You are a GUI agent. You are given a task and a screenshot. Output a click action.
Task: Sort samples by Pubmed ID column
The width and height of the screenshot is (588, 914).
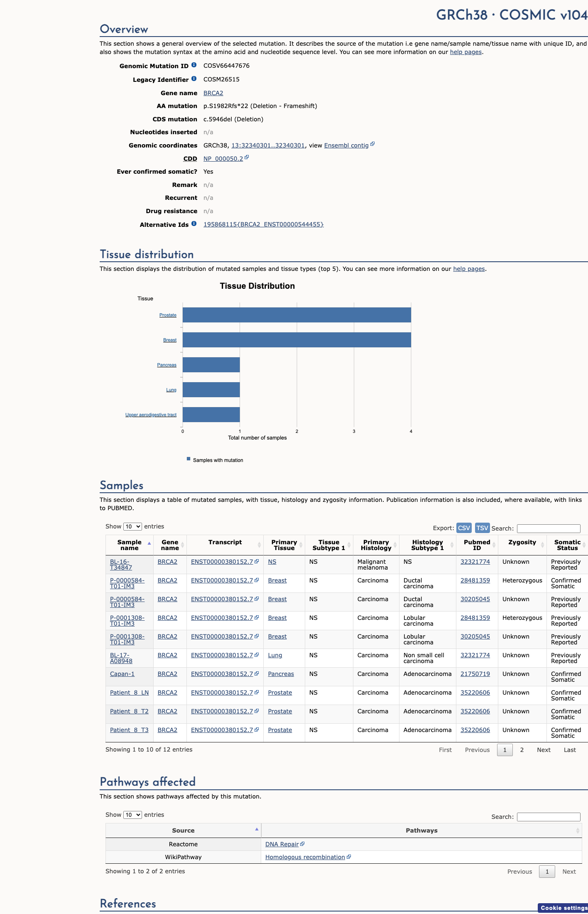coord(494,545)
